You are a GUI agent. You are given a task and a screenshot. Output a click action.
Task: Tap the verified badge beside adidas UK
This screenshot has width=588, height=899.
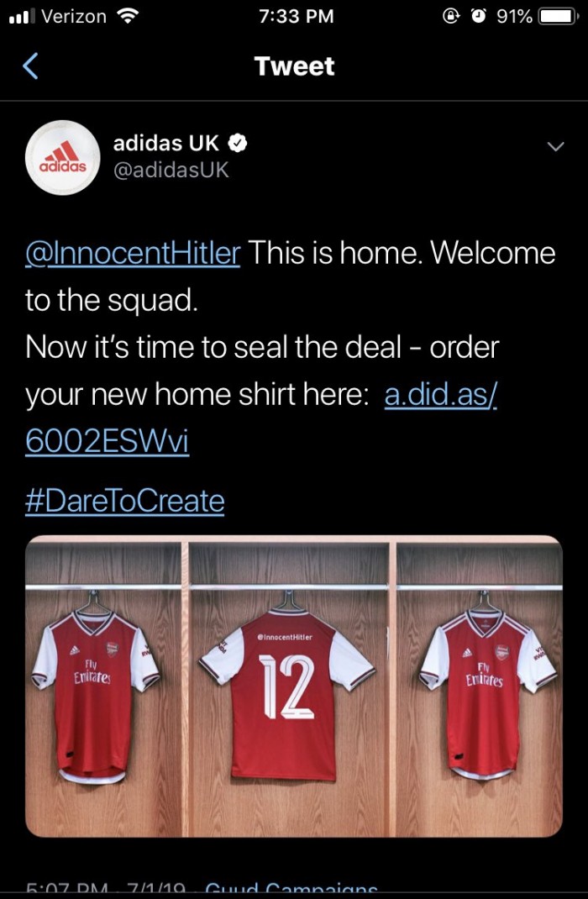[238, 144]
